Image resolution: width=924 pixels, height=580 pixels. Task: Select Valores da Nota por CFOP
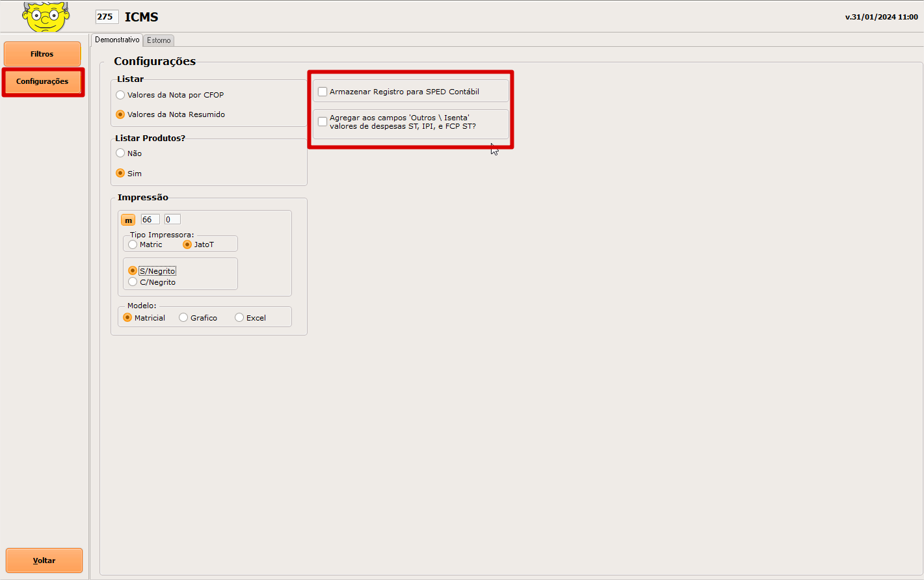[x=120, y=95]
